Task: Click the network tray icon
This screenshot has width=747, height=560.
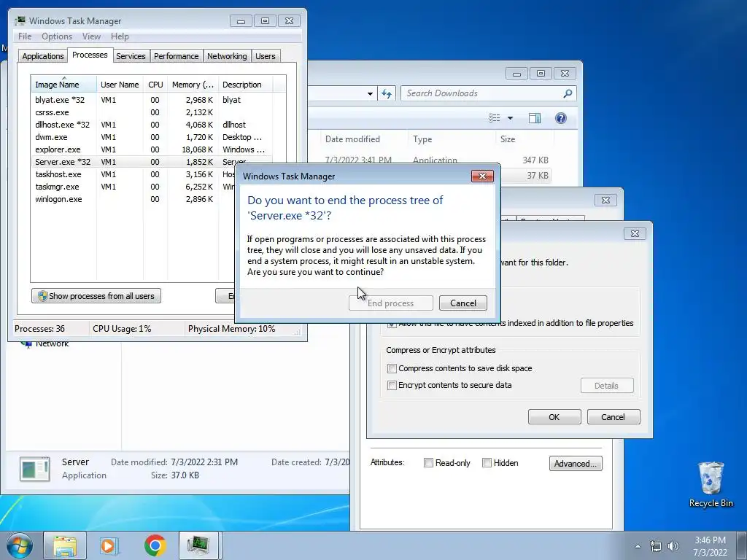Action: click(x=656, y=546)
